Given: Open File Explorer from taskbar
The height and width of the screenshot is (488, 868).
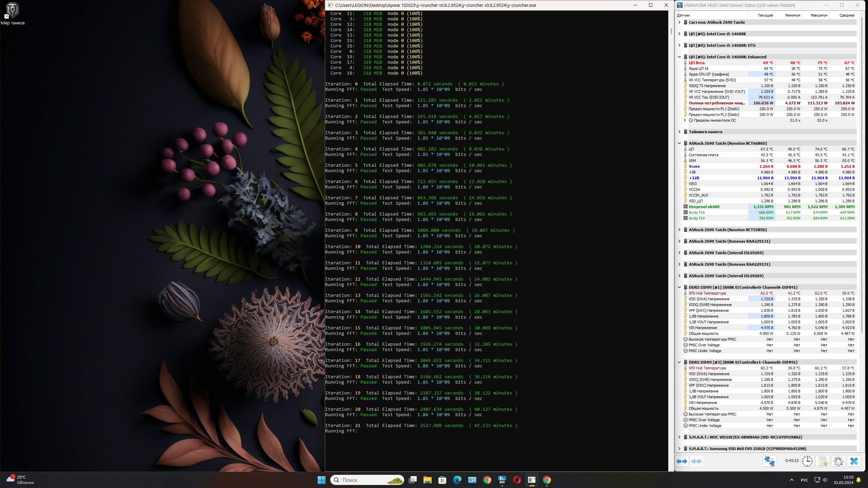Looking at the screenshot, I should 427,480.
